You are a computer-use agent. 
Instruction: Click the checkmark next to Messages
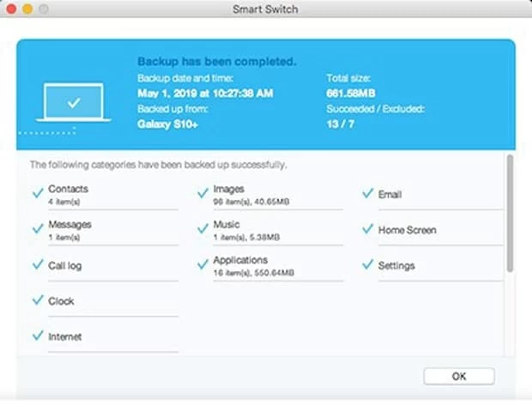point(38,229)
